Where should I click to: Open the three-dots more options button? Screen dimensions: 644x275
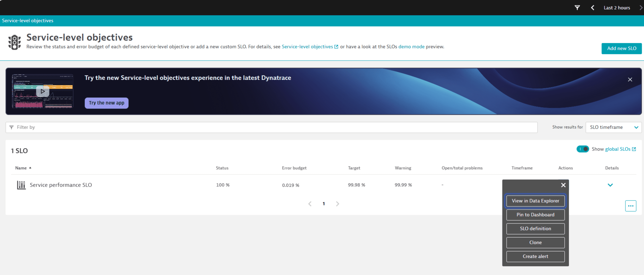(630, 206)
